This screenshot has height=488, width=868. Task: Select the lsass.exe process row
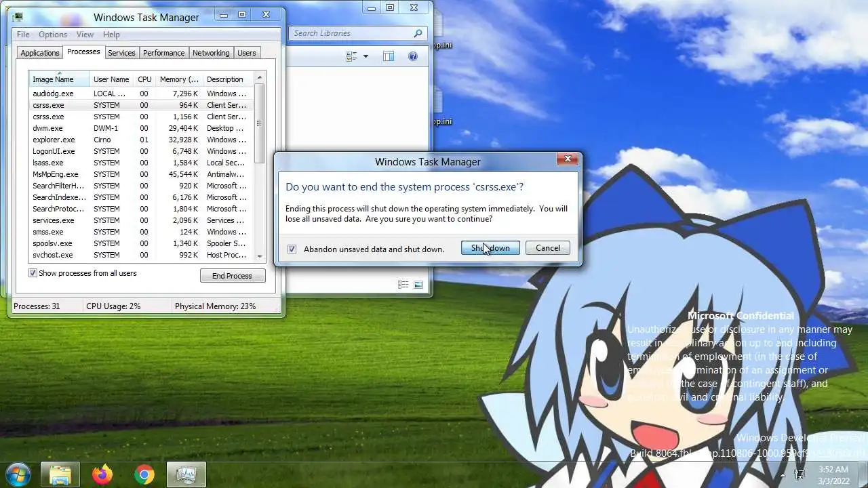tap(140, 163)
